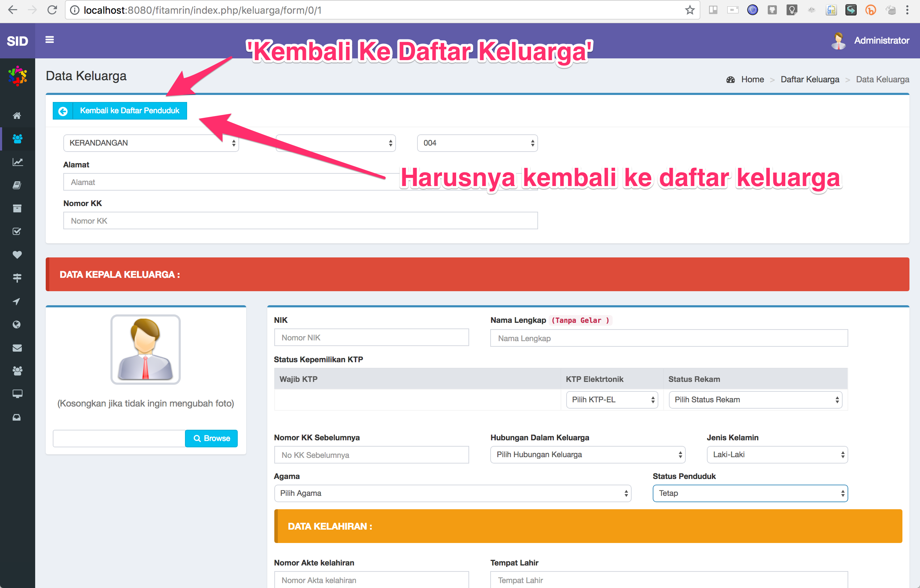Open the globe icon in the sidebar

click(x=17, y=324)
